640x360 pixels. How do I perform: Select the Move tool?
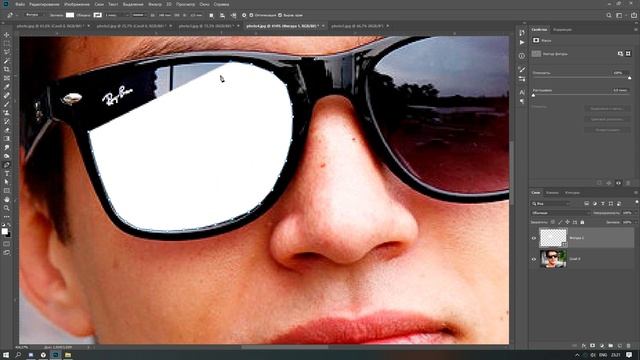7,35
